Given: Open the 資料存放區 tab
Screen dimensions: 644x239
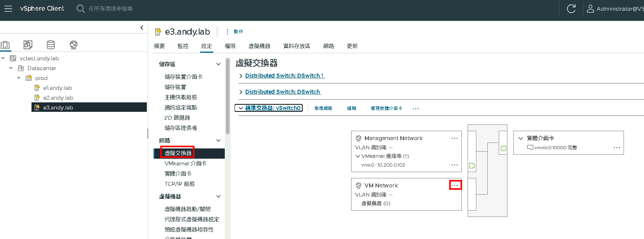Looking at the screenshot, I should 297,46.
